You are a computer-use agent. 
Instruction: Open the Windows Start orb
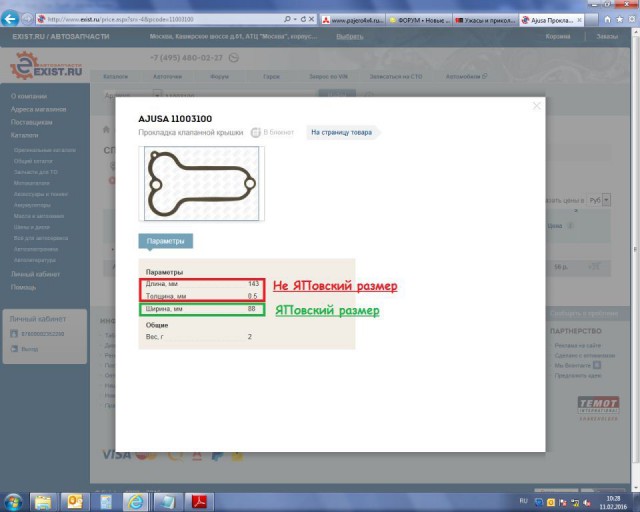[x=13, y=502]
